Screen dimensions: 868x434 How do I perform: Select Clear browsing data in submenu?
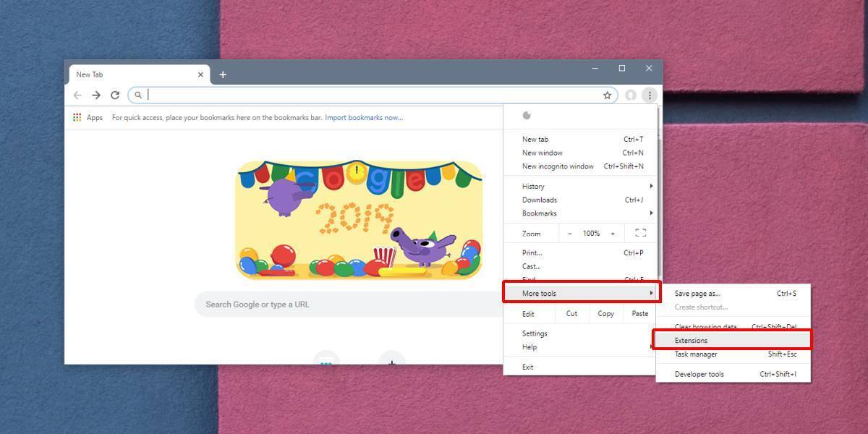point(733,327)
